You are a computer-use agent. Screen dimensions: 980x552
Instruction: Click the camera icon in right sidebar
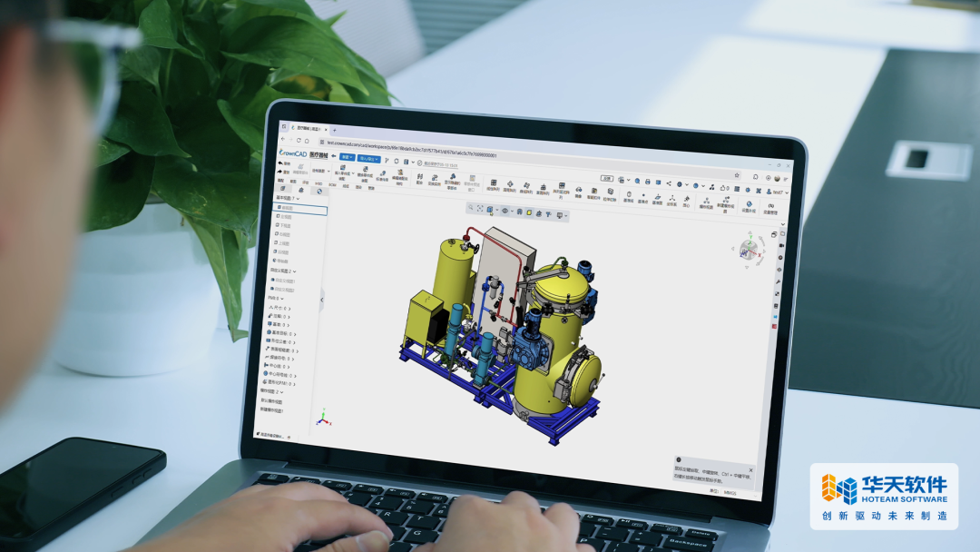tap(781, 245)
